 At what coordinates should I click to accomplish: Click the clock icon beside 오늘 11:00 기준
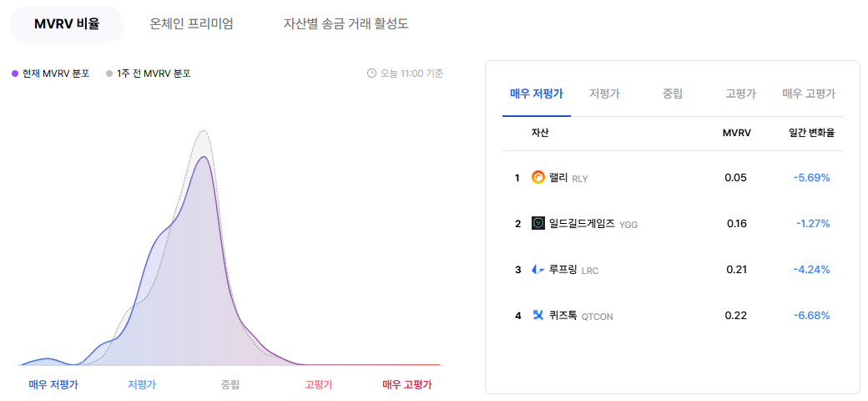click(372, 74)
